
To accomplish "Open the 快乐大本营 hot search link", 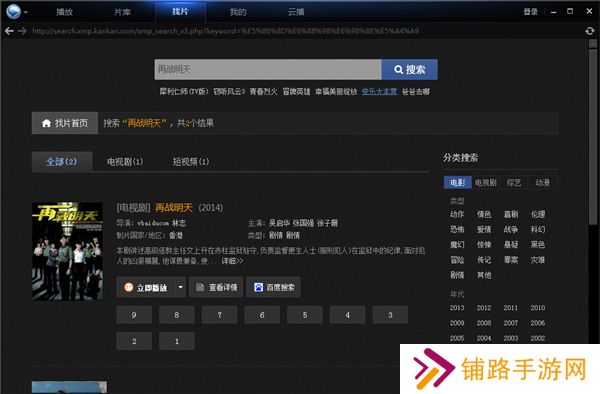I will pyautogui.click(x=379, y=91).
